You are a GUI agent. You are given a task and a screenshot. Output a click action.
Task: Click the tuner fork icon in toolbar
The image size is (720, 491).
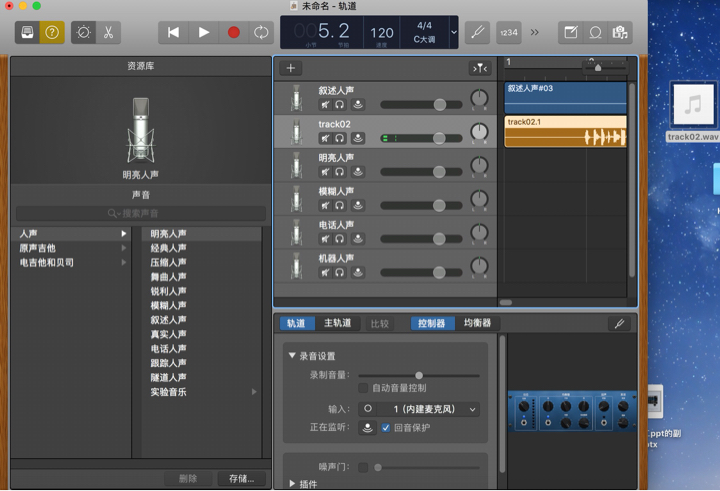coord(478,32)
